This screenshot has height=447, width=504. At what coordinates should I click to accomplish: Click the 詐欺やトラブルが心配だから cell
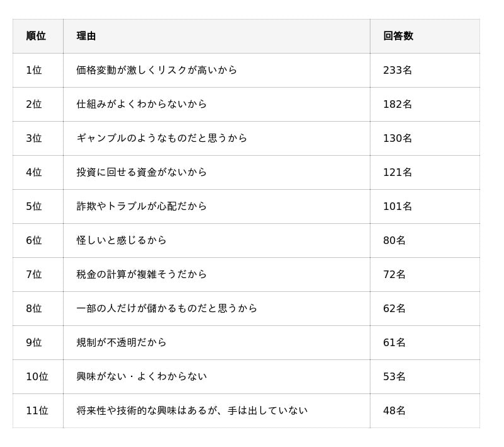click(142, 206)
